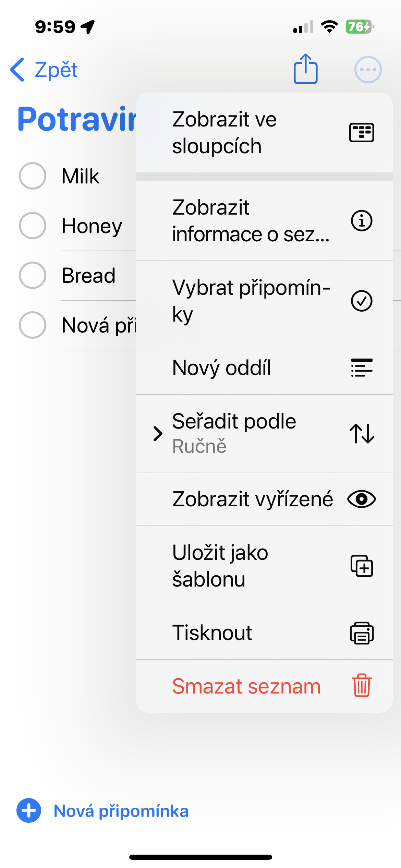This screenshot has width=401, height=868.
Task: Click the columns view icon beside Zobrazit ve sloupcích
Action: (362, 132)
